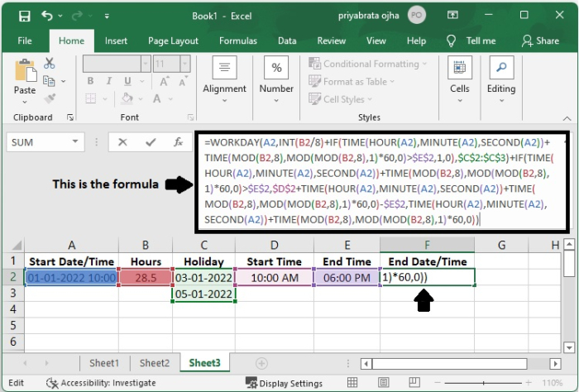This screenshot has width=579, height=392.
Task: Click the Paste clipboard icon
Action: [25, 70]
